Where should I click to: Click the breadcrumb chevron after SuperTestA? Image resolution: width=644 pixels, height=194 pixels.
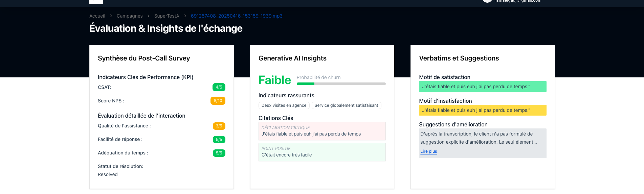tap(185, 16)
